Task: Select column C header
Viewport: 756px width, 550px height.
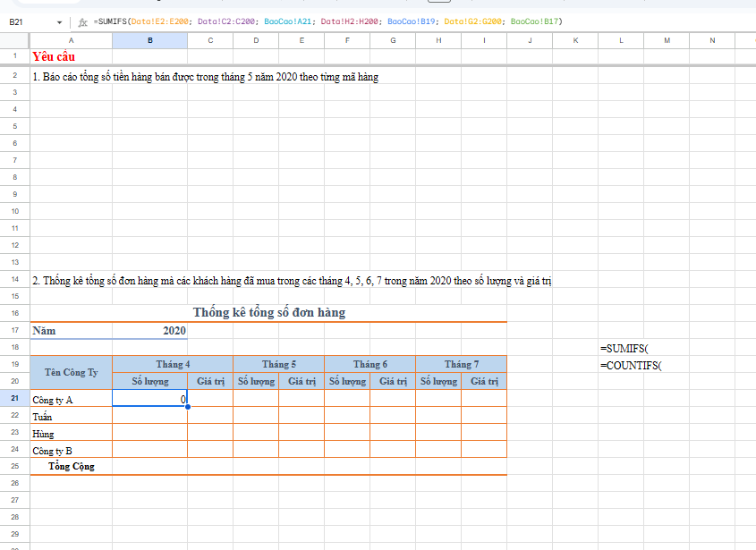Action: tap(210, 40)
